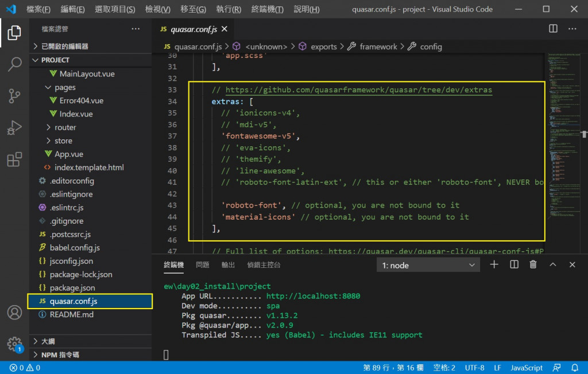
Task: Close the quasar.conf.js editor tab
Action: tap(225, 29)
